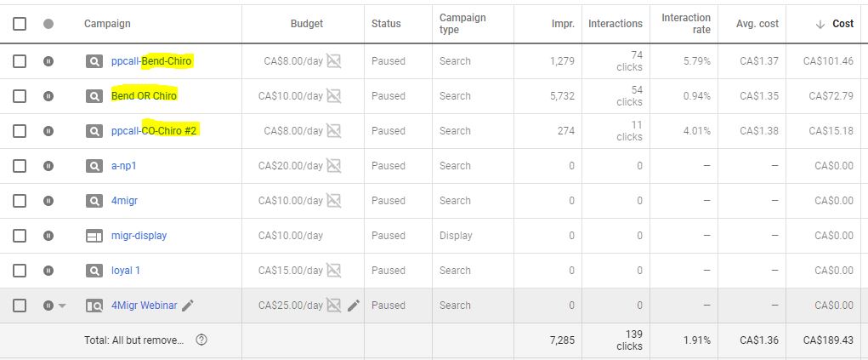Image resolution: width=868 pixels, height=360 pixels.
Task: Click the Interaction rate column header
Action: click(x=686, y=24)
